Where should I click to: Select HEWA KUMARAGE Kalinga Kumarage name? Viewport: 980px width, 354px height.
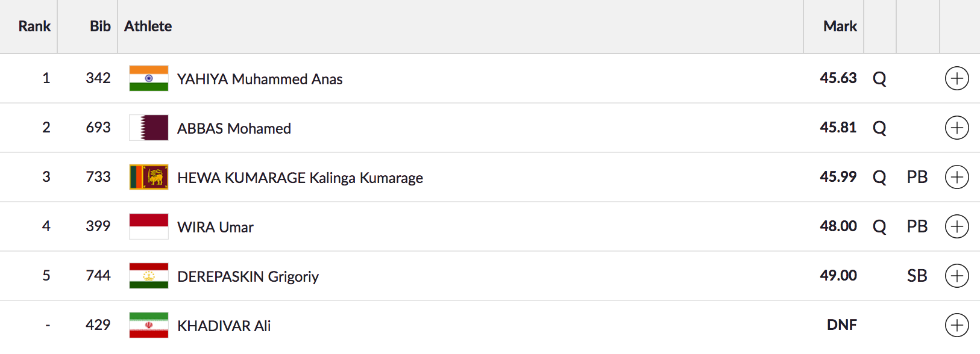coord(300,178)
